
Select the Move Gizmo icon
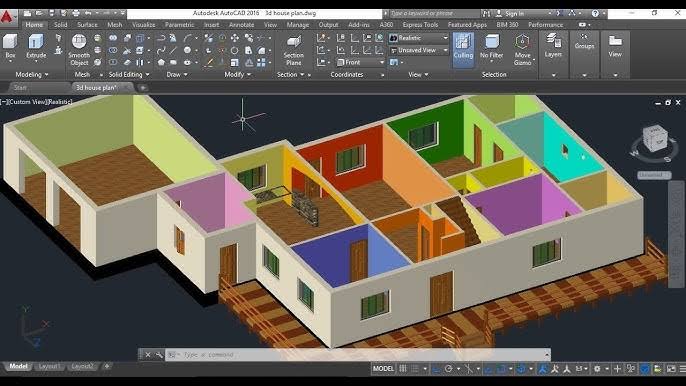522,50
